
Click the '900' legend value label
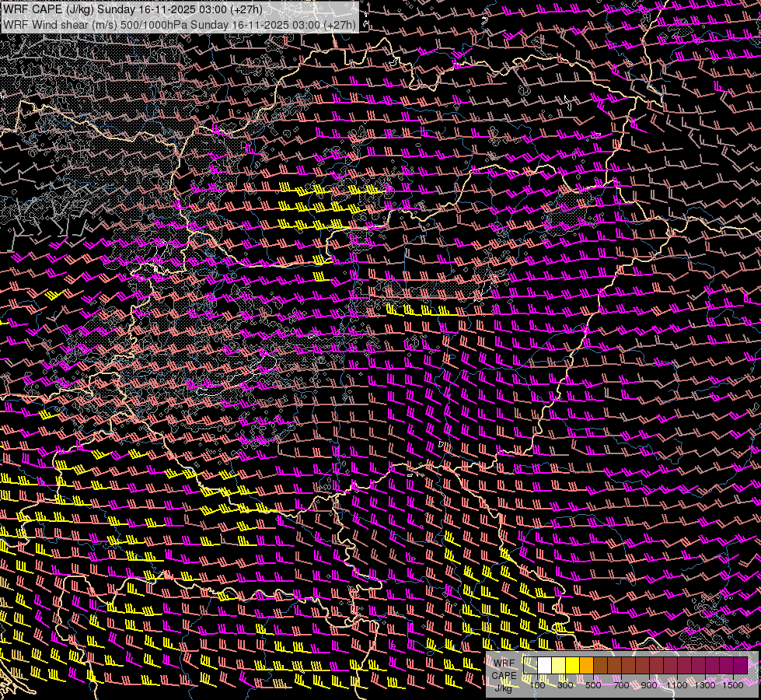(x=649, y=685)
